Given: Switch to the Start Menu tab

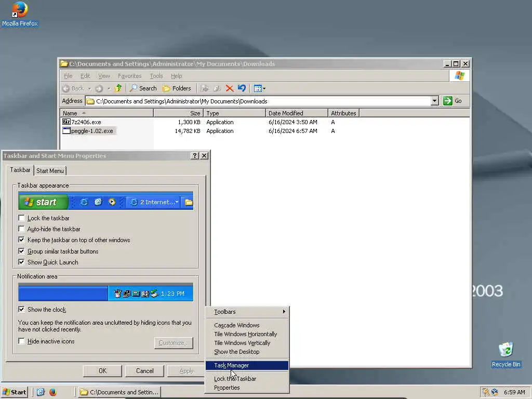Looking at the screenshot, I should [50, 170].
